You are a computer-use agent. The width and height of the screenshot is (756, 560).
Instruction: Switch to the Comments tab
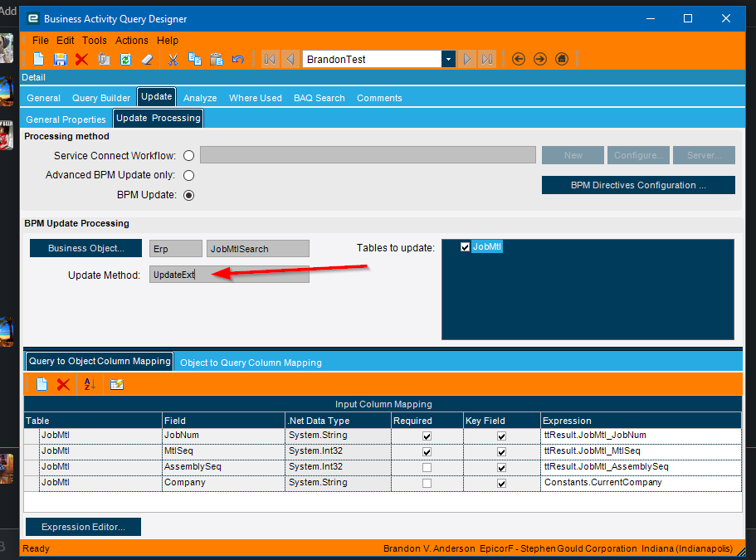point(379,98)
